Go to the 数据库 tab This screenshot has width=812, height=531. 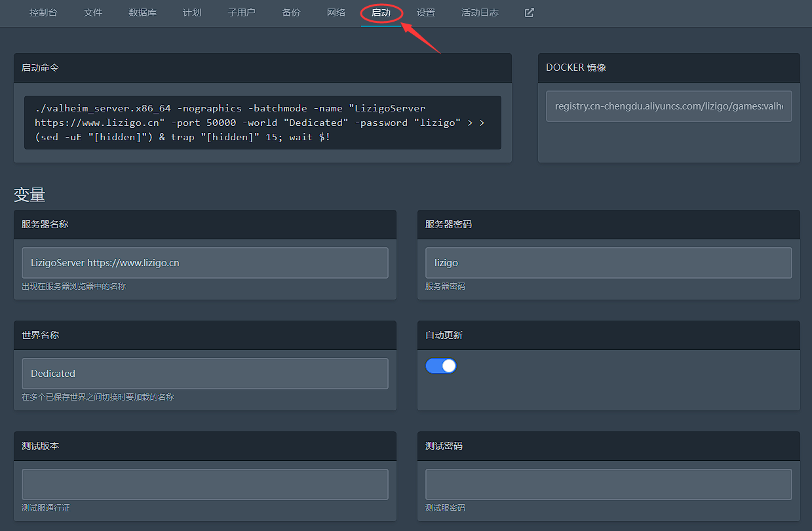coord(143,12)
